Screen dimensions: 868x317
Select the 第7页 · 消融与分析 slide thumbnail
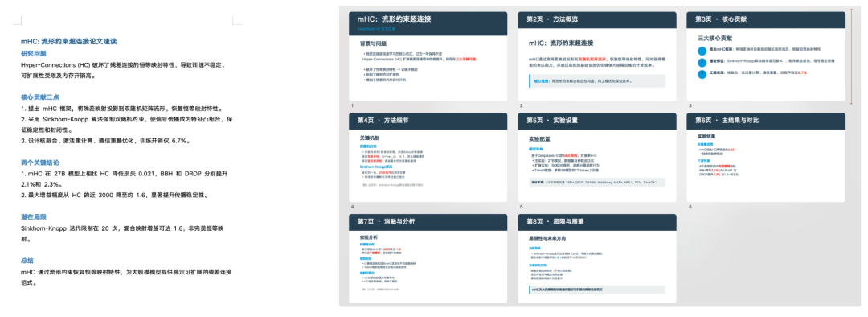428,258
